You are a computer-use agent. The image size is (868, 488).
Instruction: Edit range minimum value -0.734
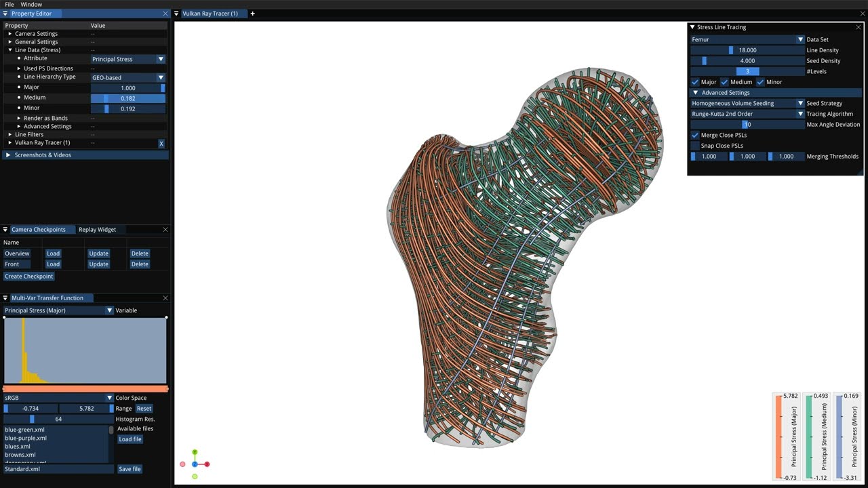point(31,409)
